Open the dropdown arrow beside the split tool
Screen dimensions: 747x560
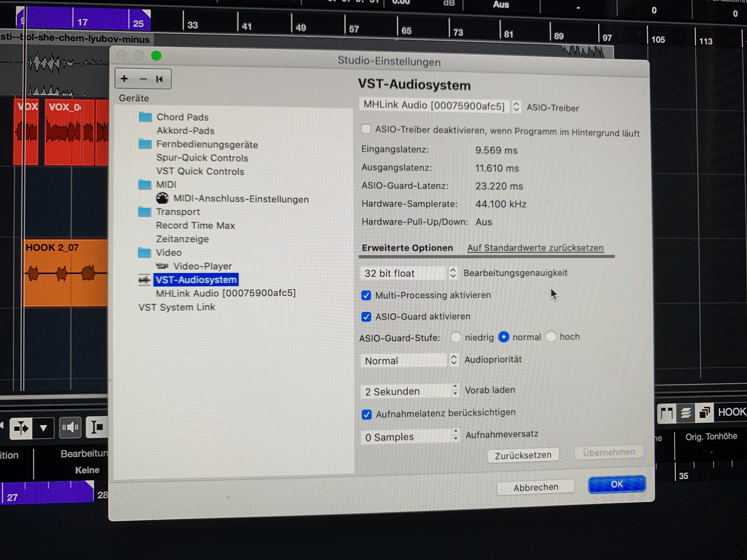click(x=43, y=428)
